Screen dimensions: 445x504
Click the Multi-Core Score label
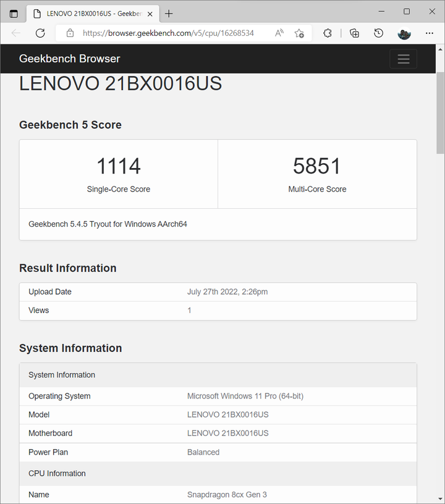click(x=317, y=189)
